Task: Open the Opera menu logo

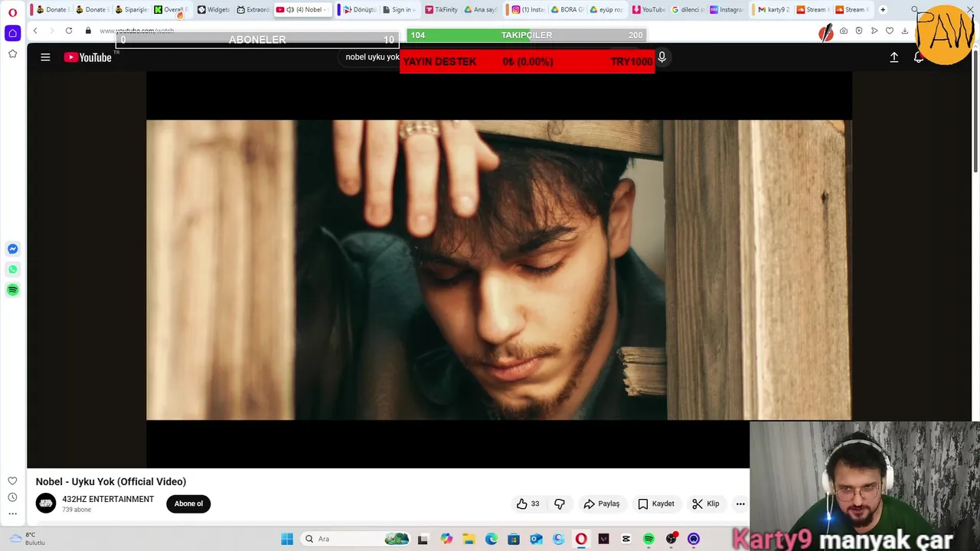Action: coord(12,11)
